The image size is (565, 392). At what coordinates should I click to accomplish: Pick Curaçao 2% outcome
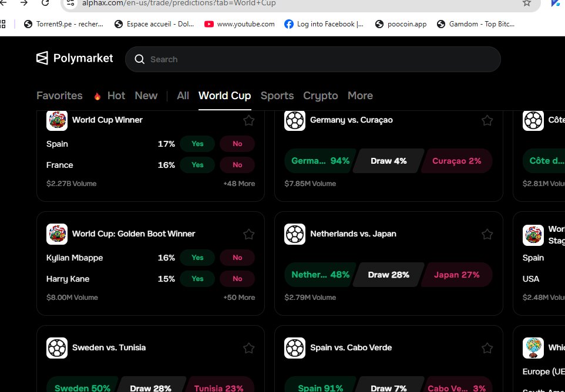(x=456, y=161)
